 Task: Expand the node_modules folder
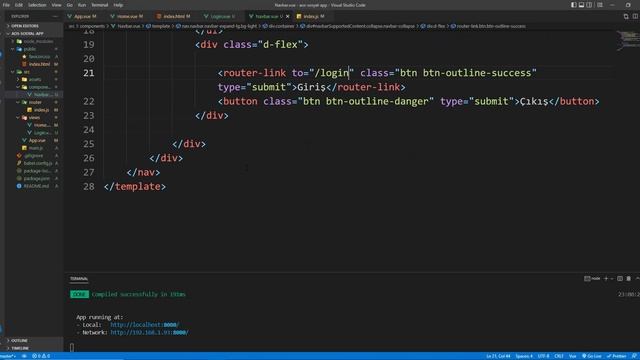click(x=35, y=41)
